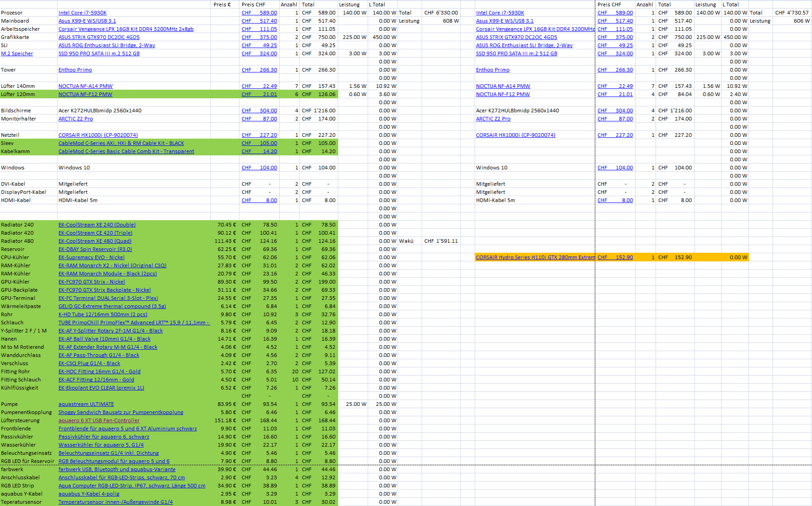The height and width of the screenshot is (506, 812).
Task: Open Aqua Computer RGB-LED-Strip link
Action: [x=132, y=486]
